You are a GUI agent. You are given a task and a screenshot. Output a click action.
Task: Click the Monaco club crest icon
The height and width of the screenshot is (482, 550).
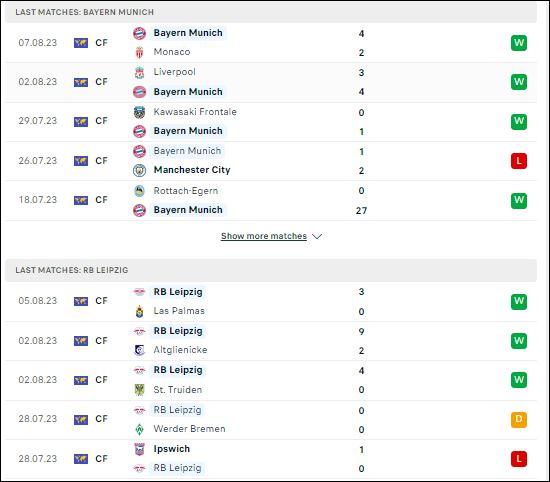coord(139,52)
